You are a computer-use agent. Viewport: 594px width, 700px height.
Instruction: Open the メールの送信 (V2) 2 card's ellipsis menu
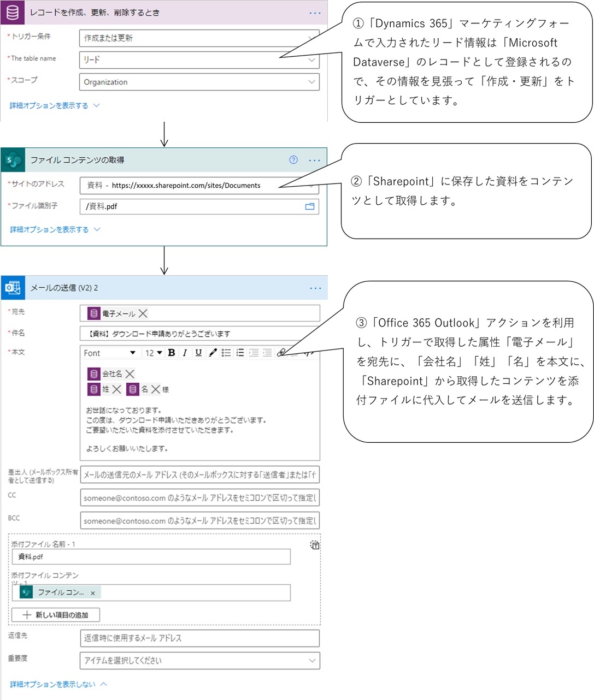tap(315, 288)
